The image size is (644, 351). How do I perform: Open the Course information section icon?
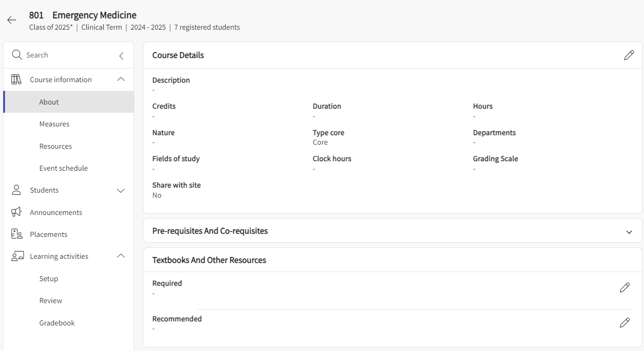click(16, 79)
